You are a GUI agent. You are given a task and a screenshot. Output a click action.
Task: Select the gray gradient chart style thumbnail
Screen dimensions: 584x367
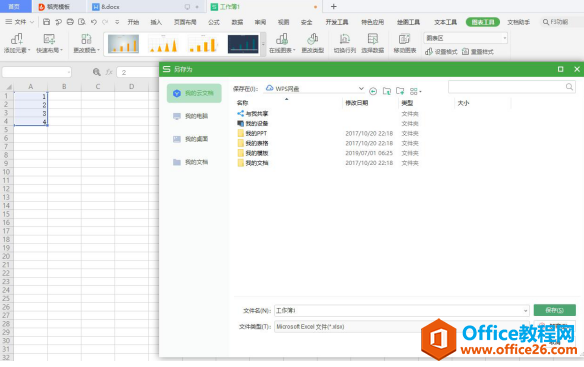coord(123,44)
